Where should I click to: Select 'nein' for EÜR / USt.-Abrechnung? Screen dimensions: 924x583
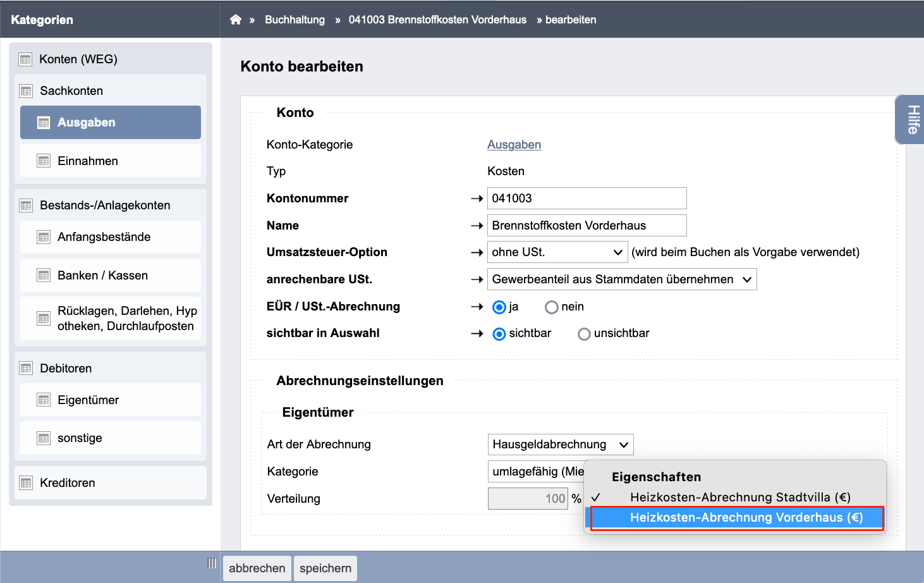552,307
